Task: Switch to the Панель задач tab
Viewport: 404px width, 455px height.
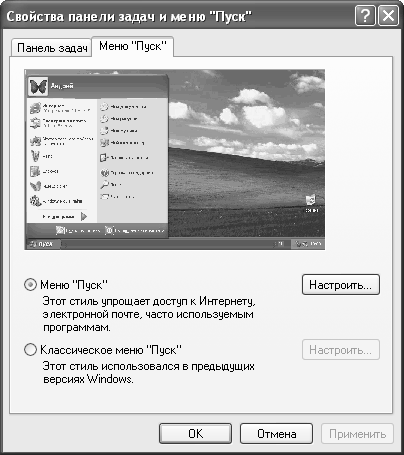Action: tap(52, 48)
